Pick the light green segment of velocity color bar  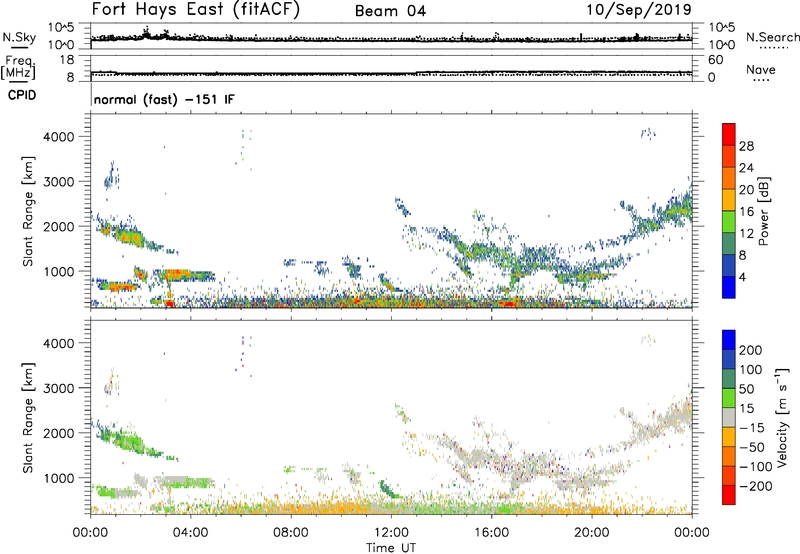[729, 398]
